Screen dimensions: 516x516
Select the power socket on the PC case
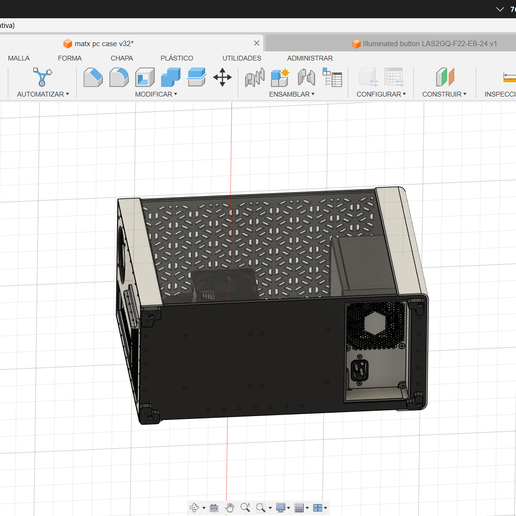tap(360, 369)
